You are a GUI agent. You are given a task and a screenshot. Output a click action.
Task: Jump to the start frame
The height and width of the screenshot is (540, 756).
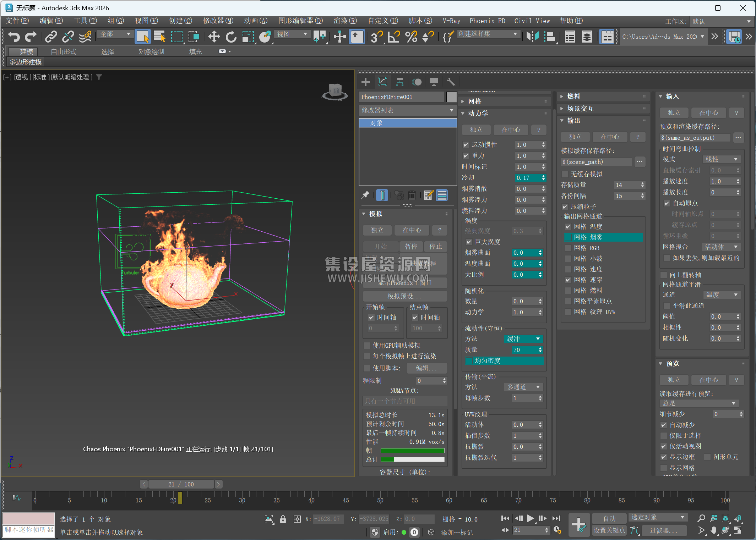click(x=505, y=518)
